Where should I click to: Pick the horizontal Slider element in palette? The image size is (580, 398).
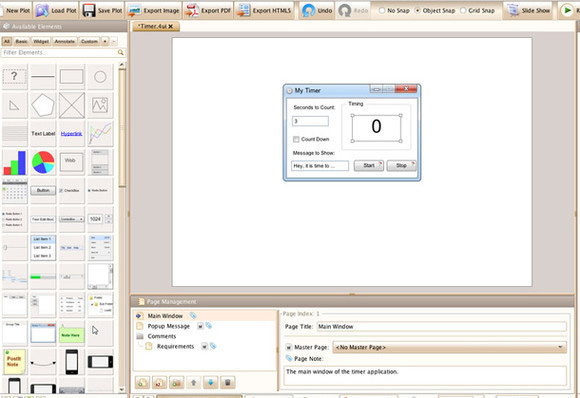(14, 247)
